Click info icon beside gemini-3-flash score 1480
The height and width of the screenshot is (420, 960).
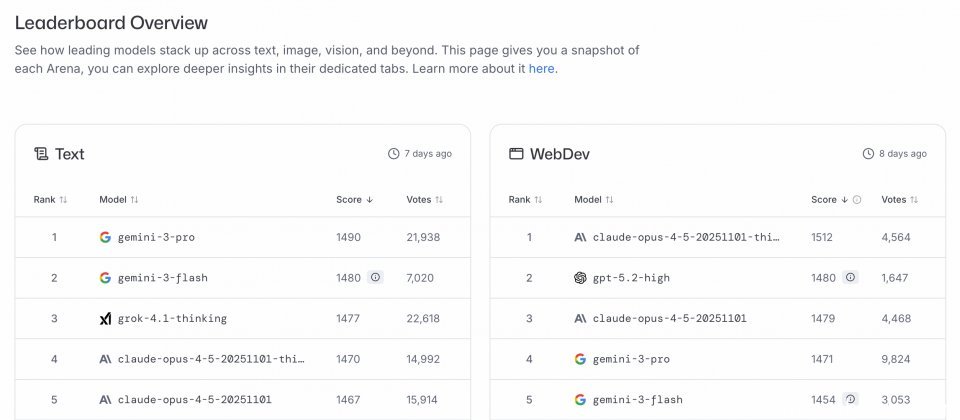375,278
